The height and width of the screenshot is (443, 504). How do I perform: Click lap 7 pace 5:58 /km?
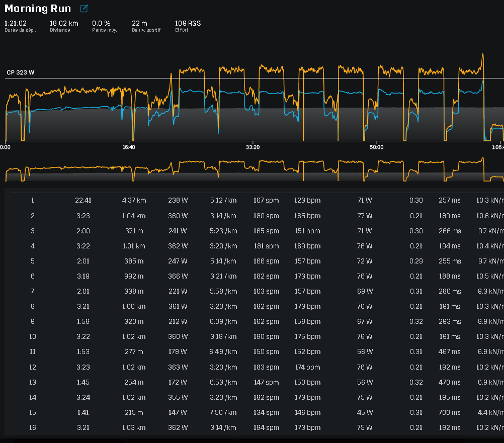223,291
